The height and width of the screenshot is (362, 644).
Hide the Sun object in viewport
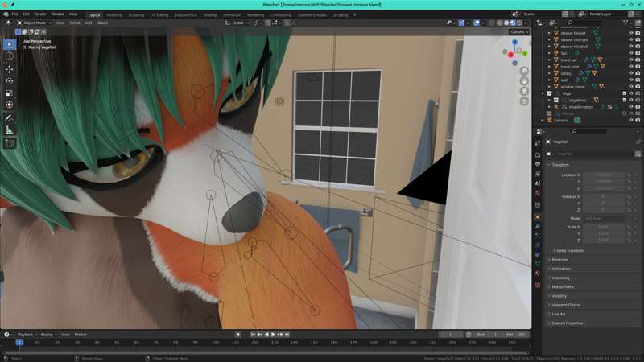click(x=630, y=52)
